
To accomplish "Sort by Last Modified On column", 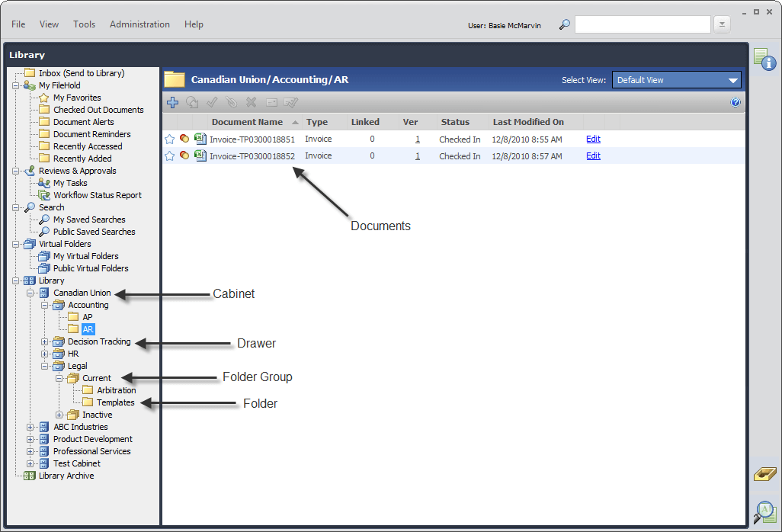I will coord(529,122).
